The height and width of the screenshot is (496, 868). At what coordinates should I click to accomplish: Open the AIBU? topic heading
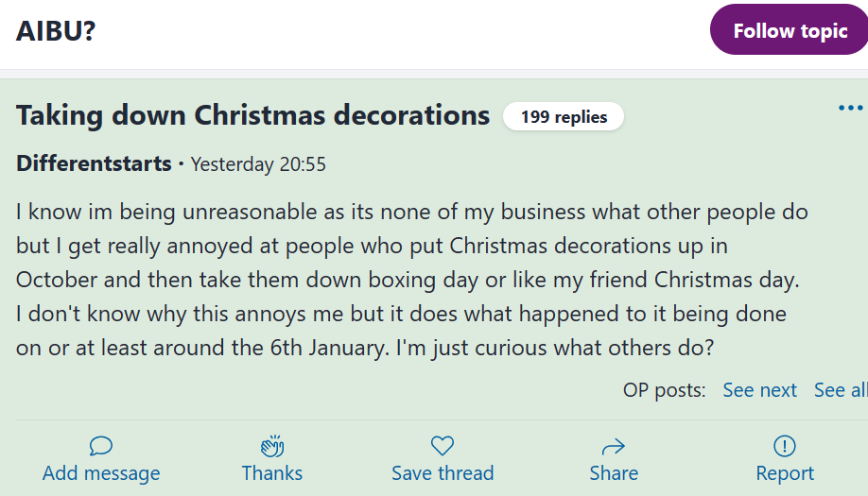point(56,31)
